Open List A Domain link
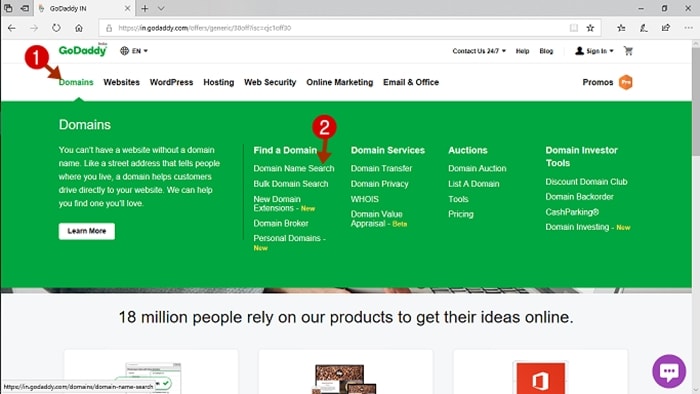700x394 pixels. tap(474, 184)
